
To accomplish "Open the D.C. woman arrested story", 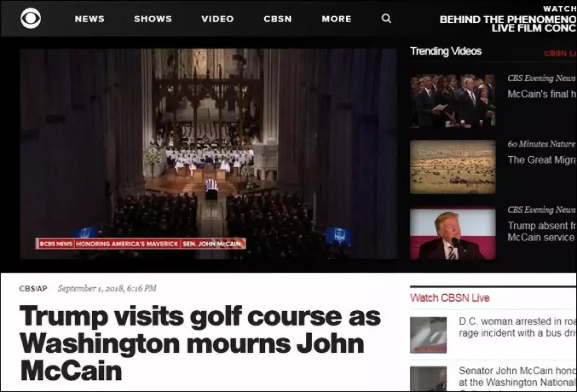I will pyautogui.click(x=518, y=327).
